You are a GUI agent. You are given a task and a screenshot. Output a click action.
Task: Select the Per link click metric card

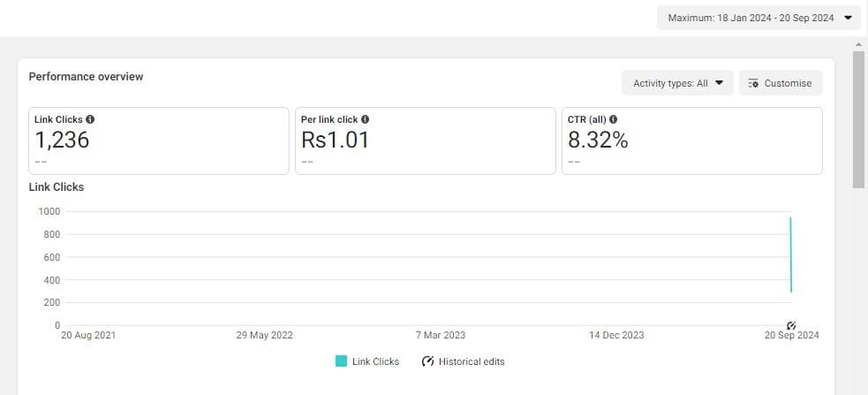tap(425, 141)
